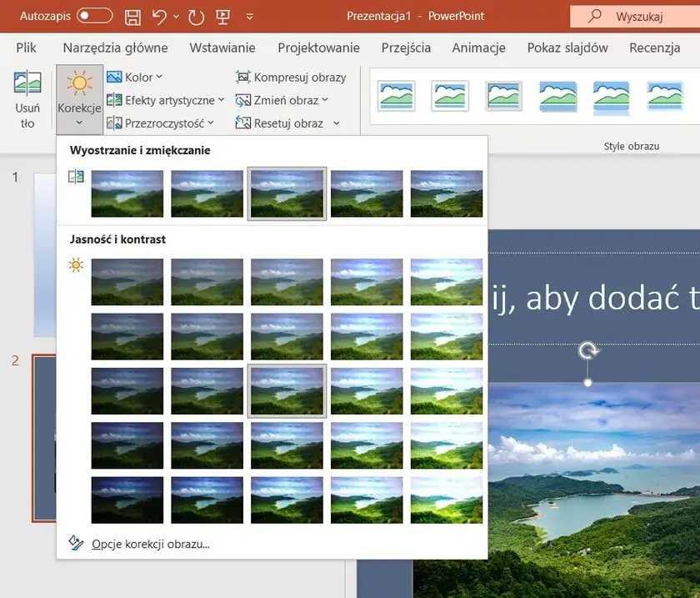Open the Plik menu
This screenshot has width=700, height=598.
tap(26, 48)
